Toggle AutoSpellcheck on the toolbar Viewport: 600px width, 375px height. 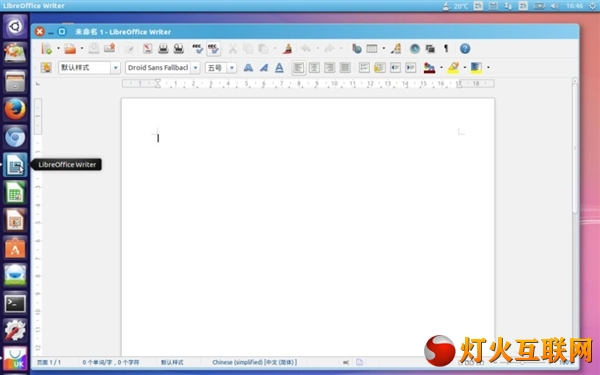pos(213,49)
